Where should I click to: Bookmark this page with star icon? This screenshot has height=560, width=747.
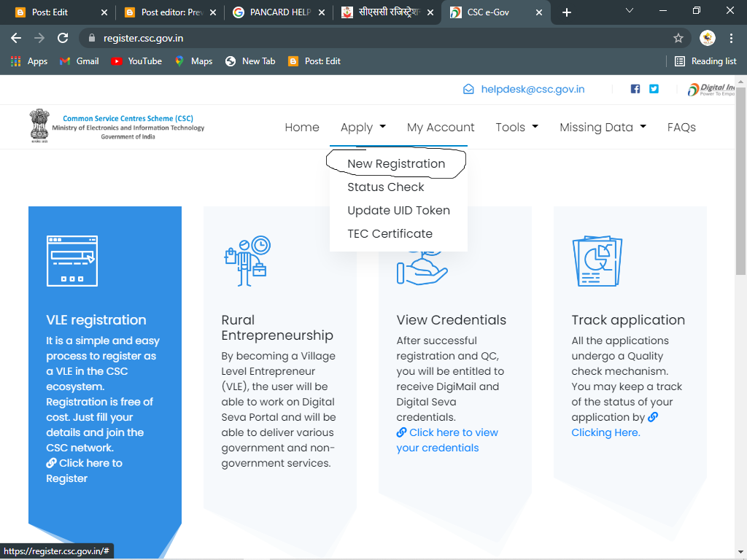pyautogui.click(x=678, y=38)
